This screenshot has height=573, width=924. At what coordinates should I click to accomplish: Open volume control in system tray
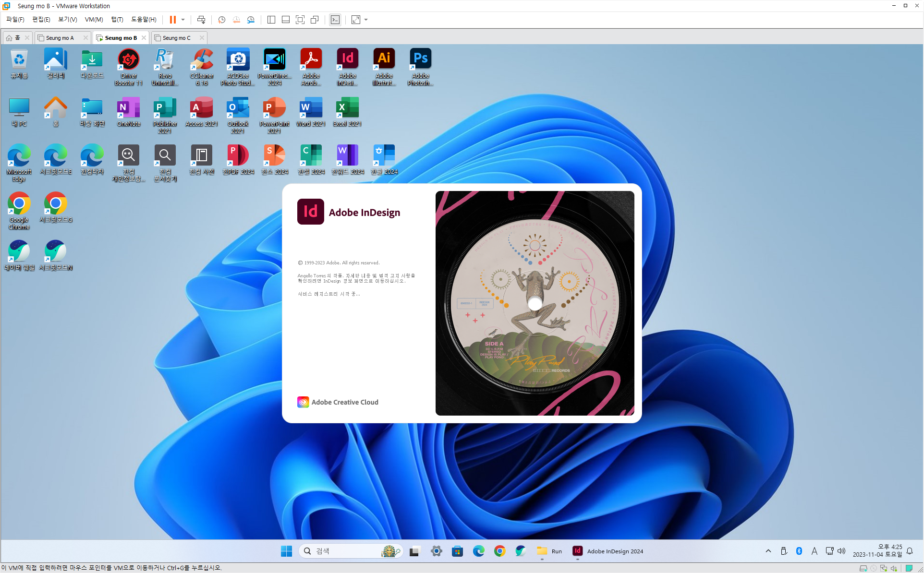(x=841, y=551)
